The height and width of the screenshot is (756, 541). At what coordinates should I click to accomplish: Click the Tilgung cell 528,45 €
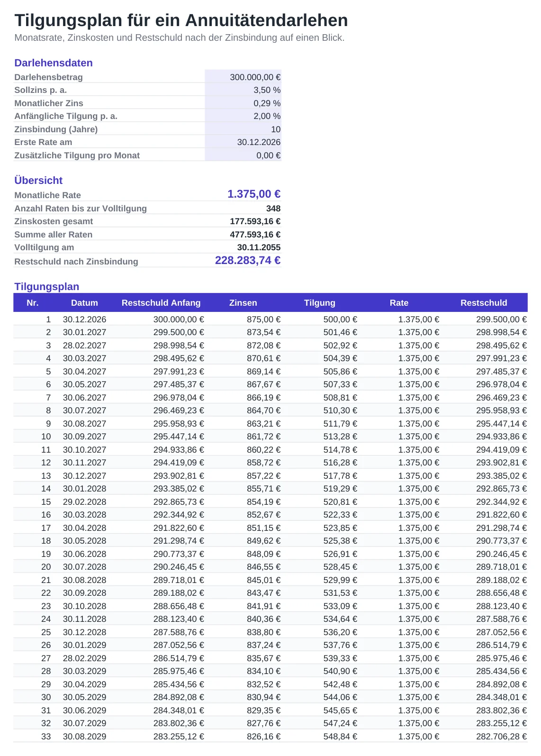340,567
